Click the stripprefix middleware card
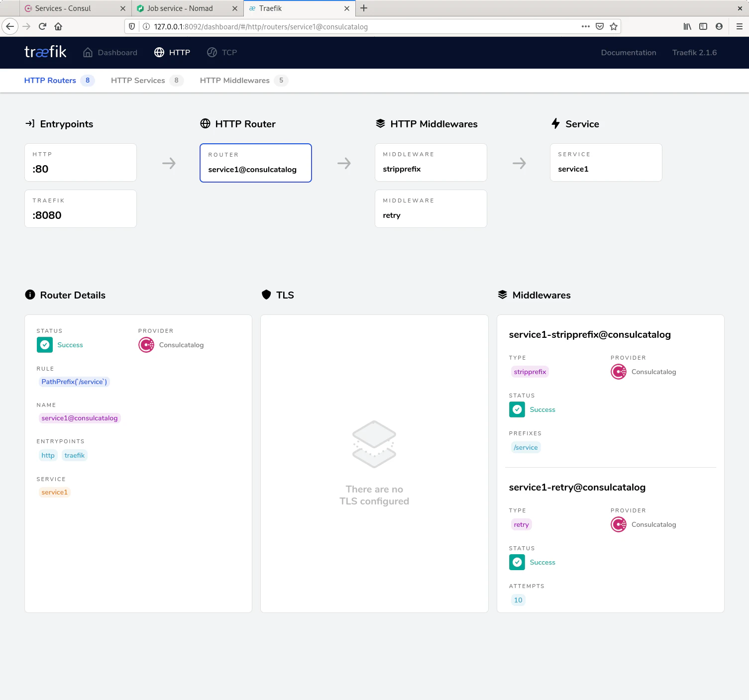Screen dimensions: 749x700 pos(430,163)
